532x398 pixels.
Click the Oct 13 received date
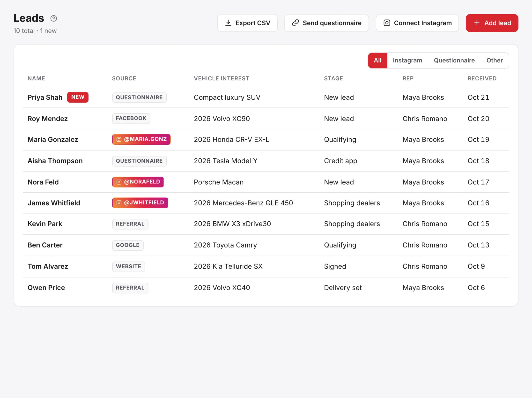[x=478, y=245]
